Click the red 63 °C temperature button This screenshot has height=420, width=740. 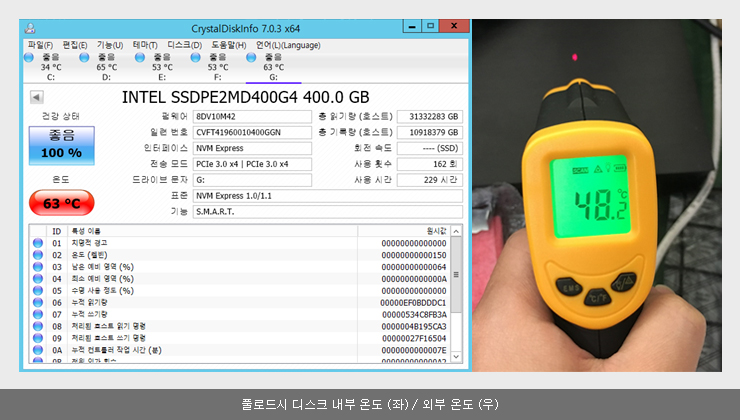pyautogui.click(x=62, y=203)
